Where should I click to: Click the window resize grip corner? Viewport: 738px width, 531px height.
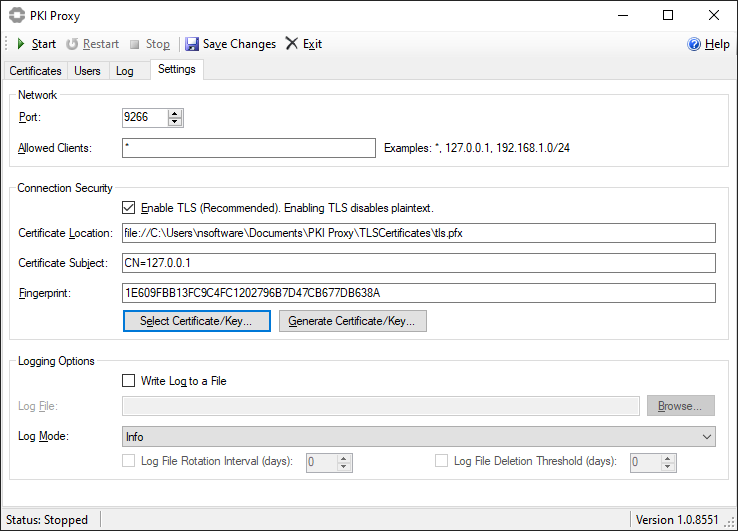pyautogui.click(x=730, y=523)
